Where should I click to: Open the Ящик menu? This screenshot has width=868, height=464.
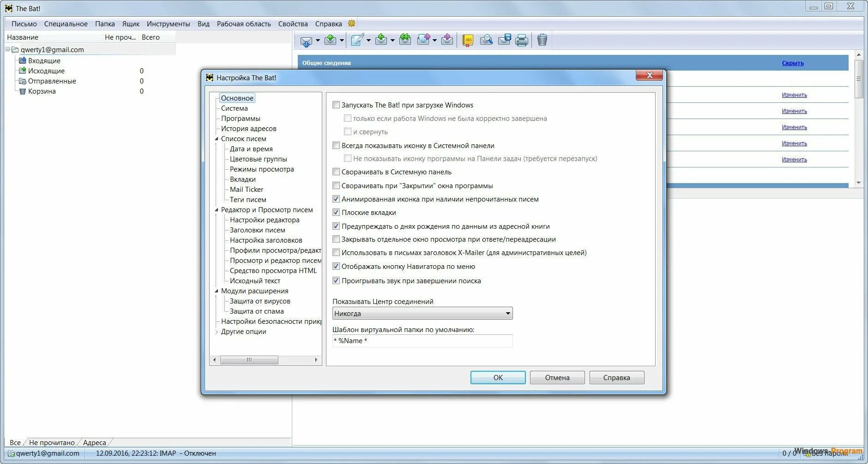tap(131, 24)
